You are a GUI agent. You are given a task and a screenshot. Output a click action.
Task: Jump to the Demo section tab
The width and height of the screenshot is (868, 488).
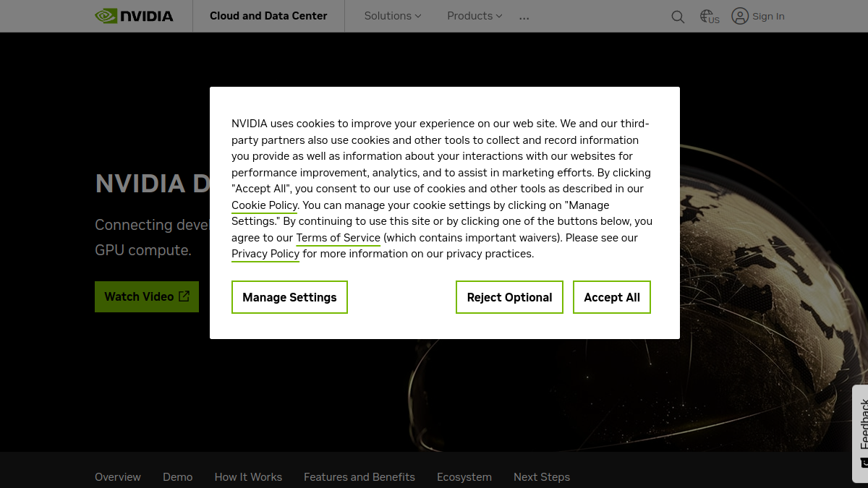click(x=178, y=477)
